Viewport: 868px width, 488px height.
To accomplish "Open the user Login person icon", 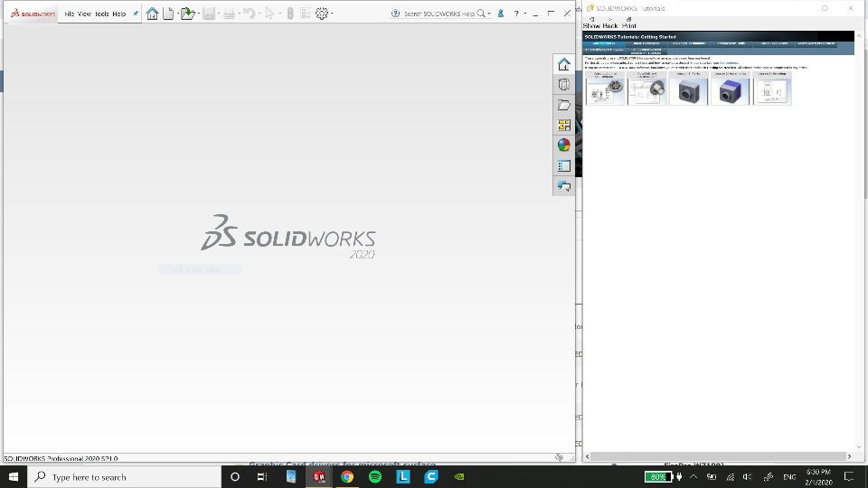I will [501, 14].
